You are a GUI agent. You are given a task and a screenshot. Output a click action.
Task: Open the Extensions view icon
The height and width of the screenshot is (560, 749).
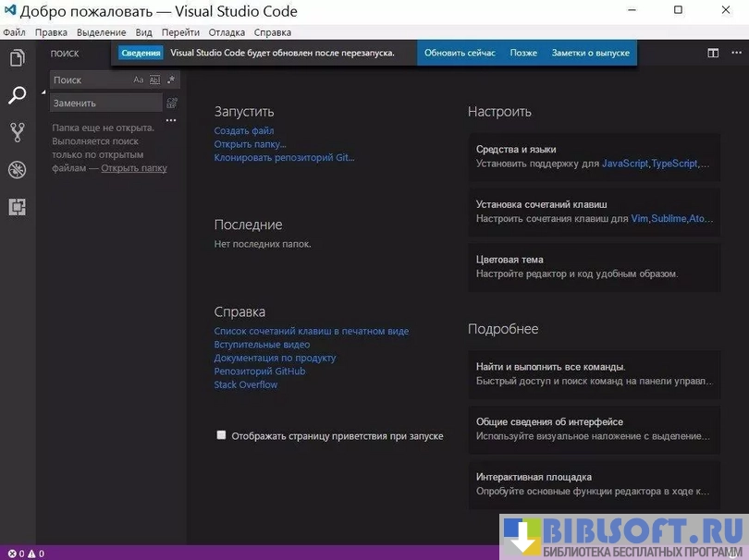pos(17,207)
